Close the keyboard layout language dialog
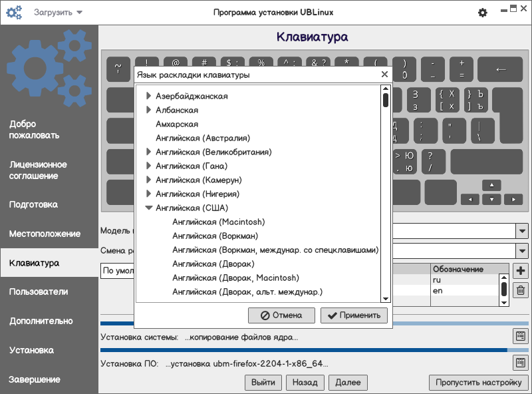This screenshot has height=394, width=532. point(384,75)
